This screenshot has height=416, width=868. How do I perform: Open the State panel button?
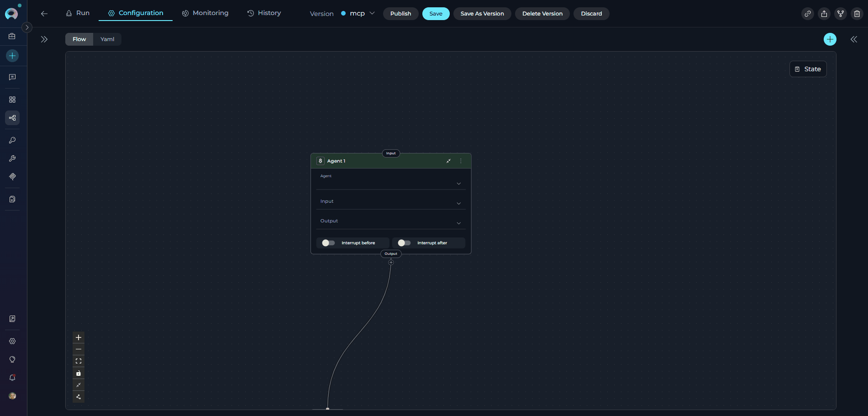pos(808,69)
